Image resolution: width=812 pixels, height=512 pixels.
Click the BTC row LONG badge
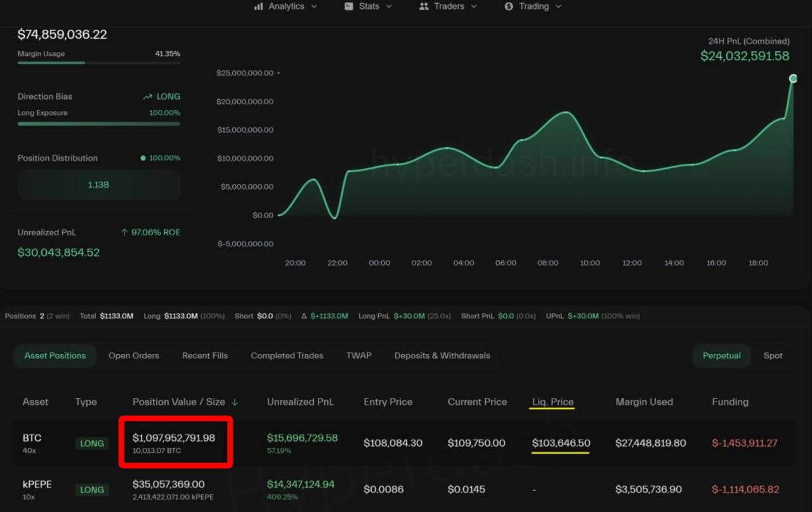click(x=92, y=443)
